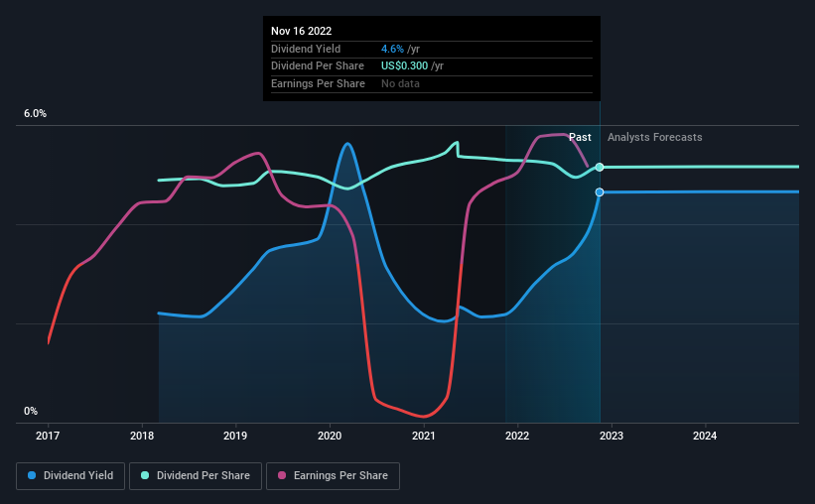Viewport: 815px width, 504px height.
Task: Click the tooltip 'Dividend Yield' row label
Action: click(306, 49)
